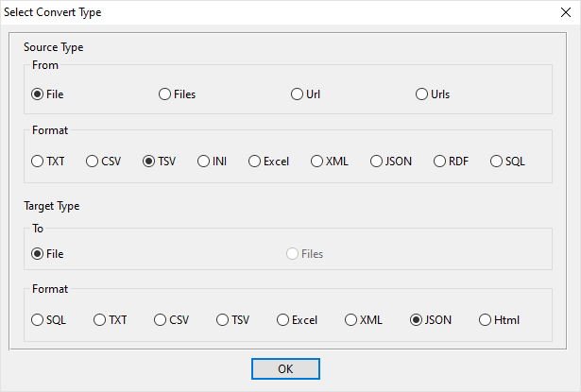The width and height of the screenshot is (581, 392).
Task: Pick JSON as the source format
Action: click(377, 162)
